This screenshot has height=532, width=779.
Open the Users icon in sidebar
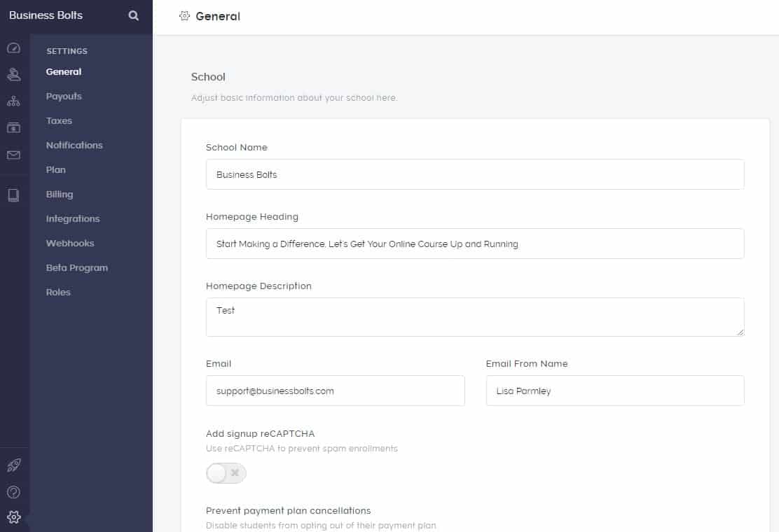[13, 74]
